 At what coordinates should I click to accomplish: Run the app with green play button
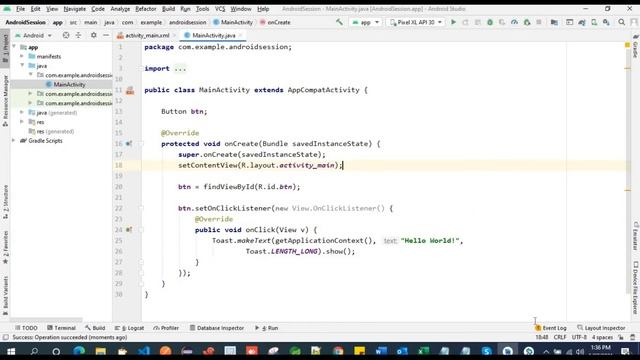click(453, 22)
